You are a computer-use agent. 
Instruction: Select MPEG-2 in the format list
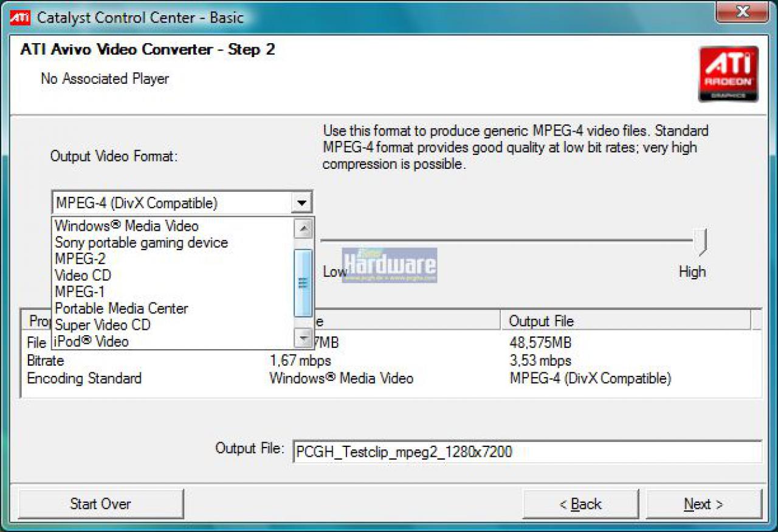[x=80, y=259]
